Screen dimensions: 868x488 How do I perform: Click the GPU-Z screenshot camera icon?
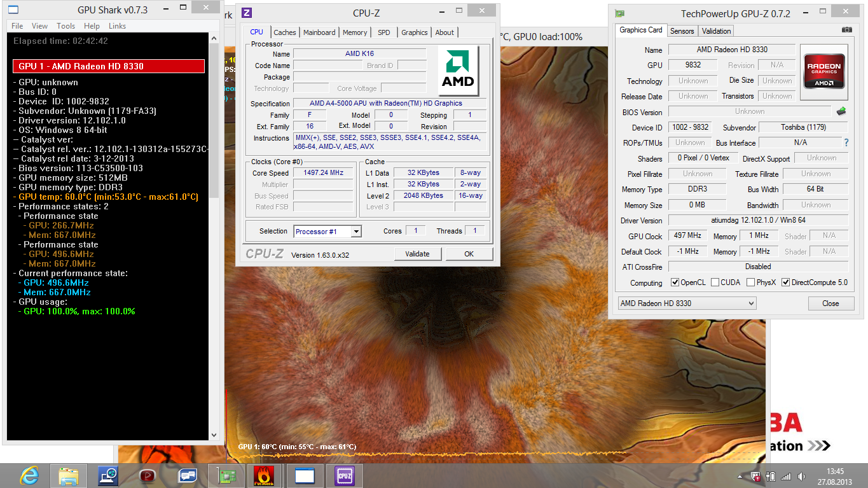click(x=846, y=30)
